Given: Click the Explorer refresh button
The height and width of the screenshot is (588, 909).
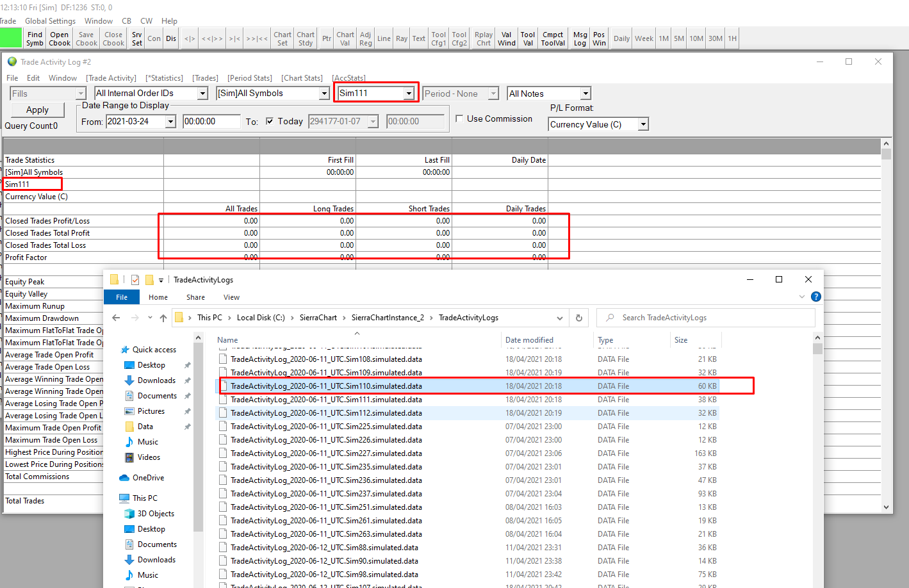Looking at the screenshot, I should pos(579,318).
